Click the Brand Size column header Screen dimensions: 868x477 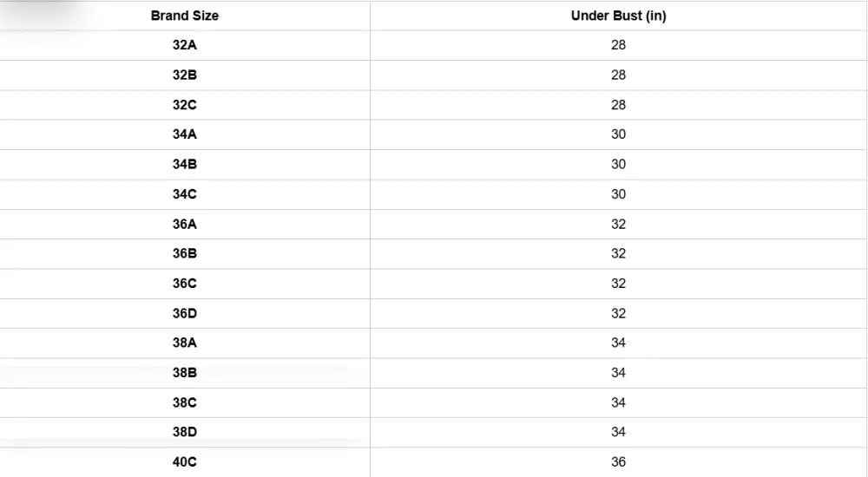click(x=185, y=16)
